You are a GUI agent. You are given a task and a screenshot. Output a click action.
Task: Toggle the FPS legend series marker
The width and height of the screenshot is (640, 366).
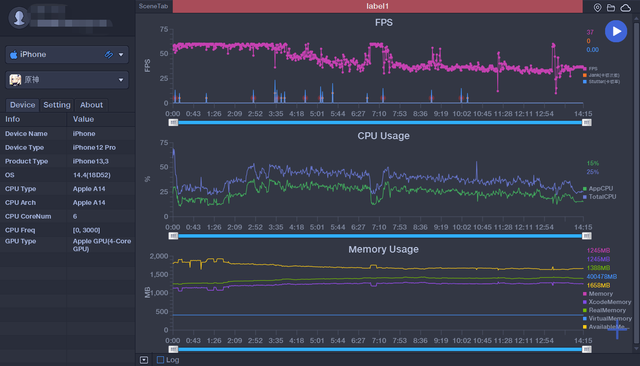tap(585, 69)
